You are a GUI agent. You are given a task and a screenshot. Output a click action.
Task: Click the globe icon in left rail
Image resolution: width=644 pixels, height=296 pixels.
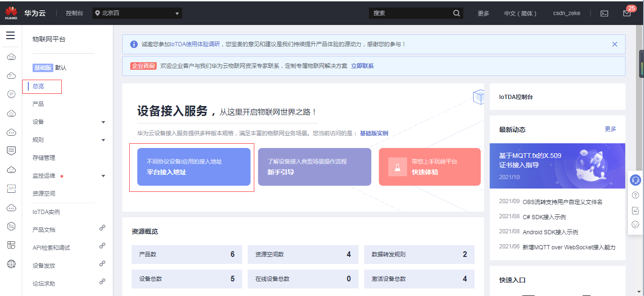11,264
